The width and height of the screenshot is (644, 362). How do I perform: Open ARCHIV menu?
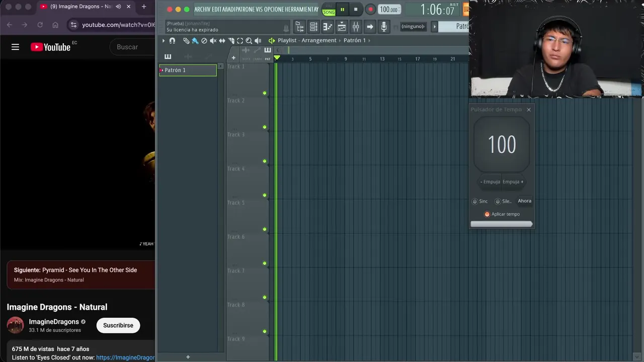click(202, 10)
